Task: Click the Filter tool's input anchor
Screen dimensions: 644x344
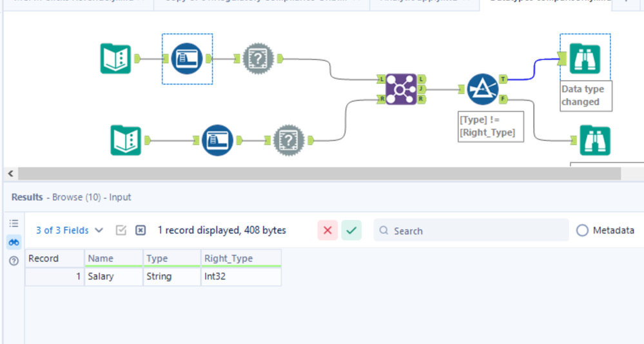Action: click(462, 89)
